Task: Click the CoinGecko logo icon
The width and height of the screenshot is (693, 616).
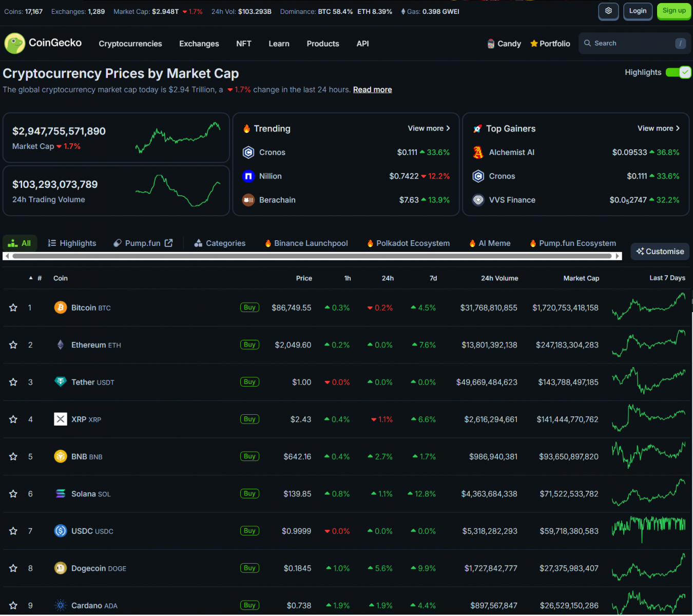Action: tap(15, 44)
